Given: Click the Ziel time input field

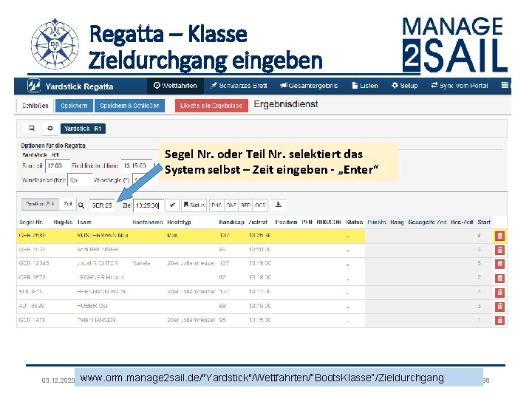Looking at the screenshot, I should (149, 205).
